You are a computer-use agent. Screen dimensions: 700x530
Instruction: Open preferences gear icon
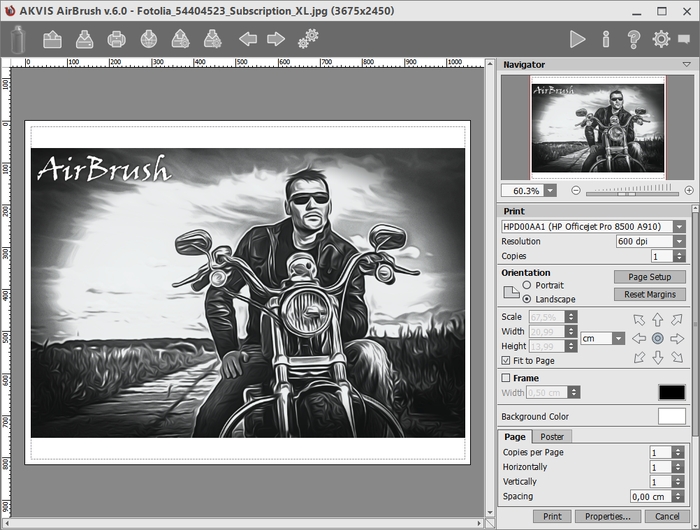point(661,39)
